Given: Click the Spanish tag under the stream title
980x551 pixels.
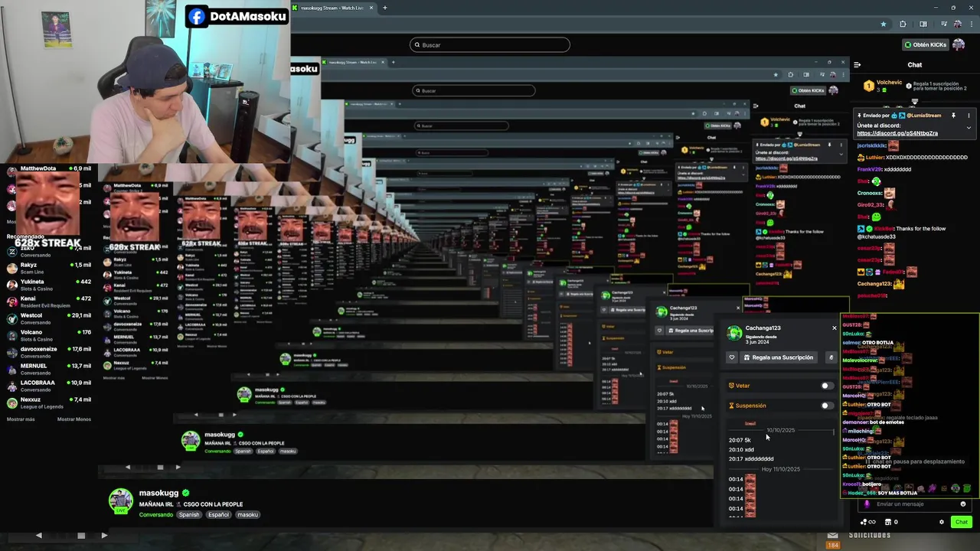Looking at the screenshot, I should tap(189, 515).
